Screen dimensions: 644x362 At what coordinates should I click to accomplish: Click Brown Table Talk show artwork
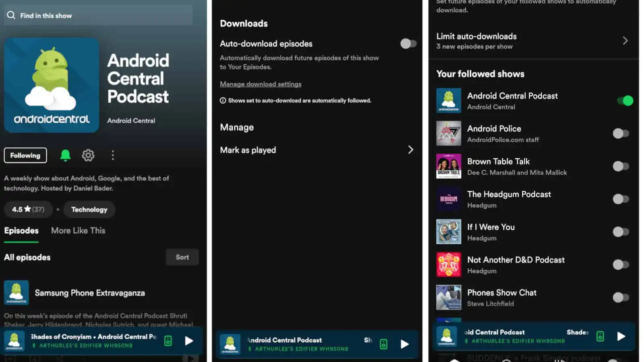[x=449, y=166]
